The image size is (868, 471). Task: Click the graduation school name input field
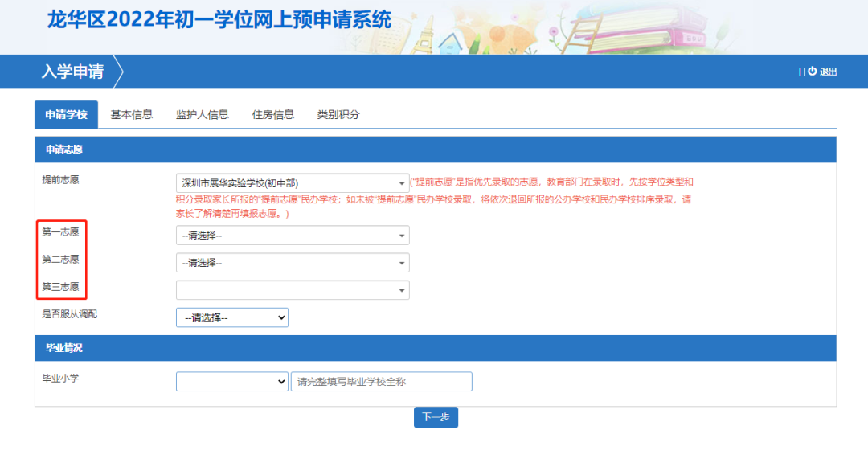point(382,381)
